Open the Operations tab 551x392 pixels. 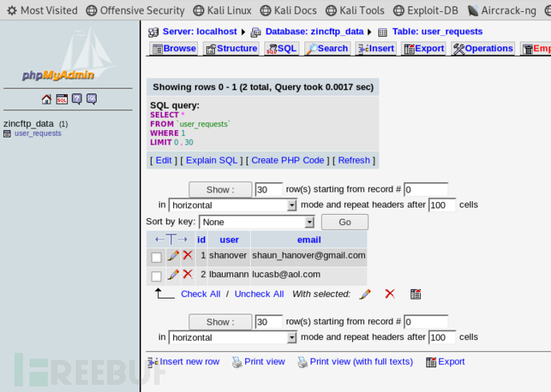pos(483,49)
